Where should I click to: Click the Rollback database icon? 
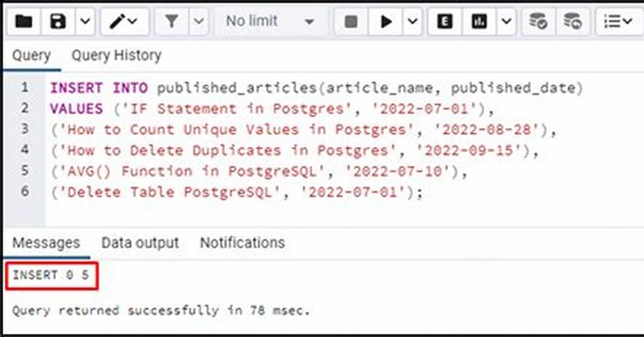pos(572,21)
